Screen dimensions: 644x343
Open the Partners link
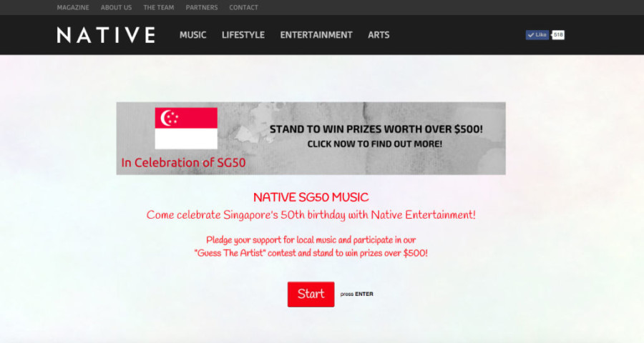click(x=202, y=7)
